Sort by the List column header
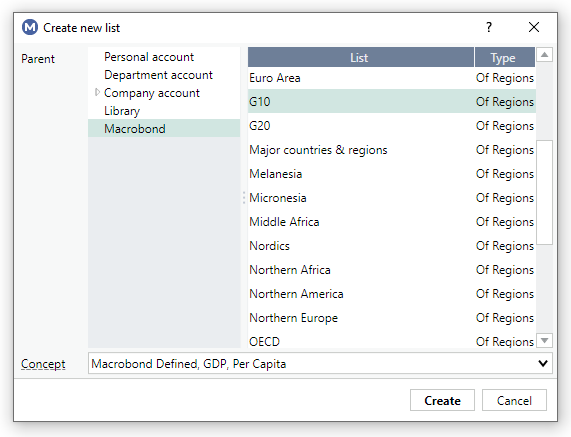The height and width of the screenshot is (437, 571). pos(361,57)
